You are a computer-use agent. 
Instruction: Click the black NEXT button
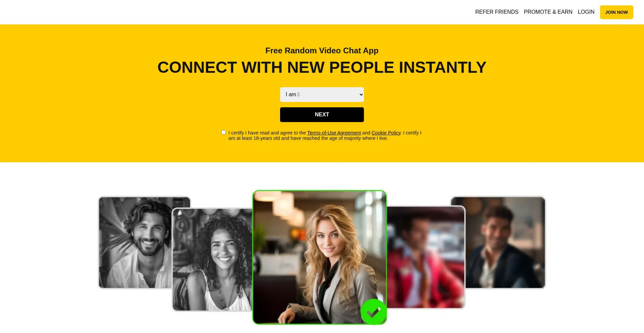pos(322,115)
